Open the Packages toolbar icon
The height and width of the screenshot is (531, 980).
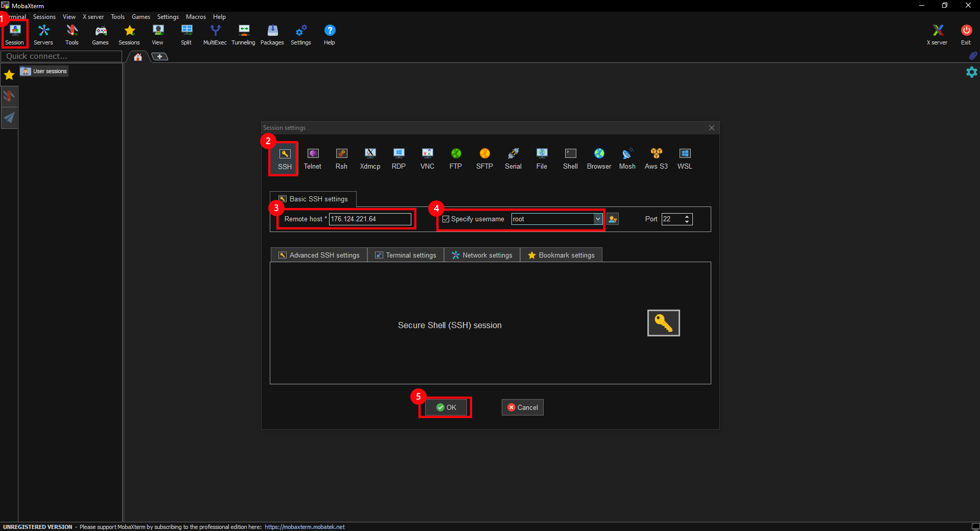coord(272,34)
